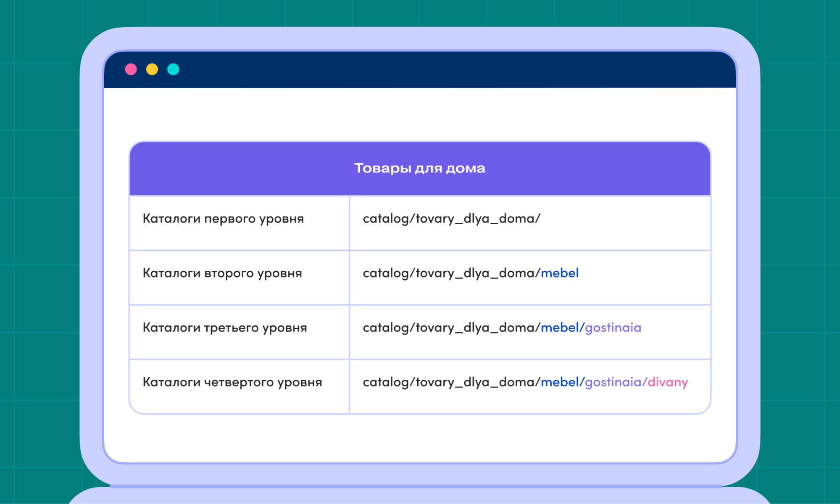Click the yellow window dot
Viewport: 840px width, 504px height.
click(x=152, y=69)
